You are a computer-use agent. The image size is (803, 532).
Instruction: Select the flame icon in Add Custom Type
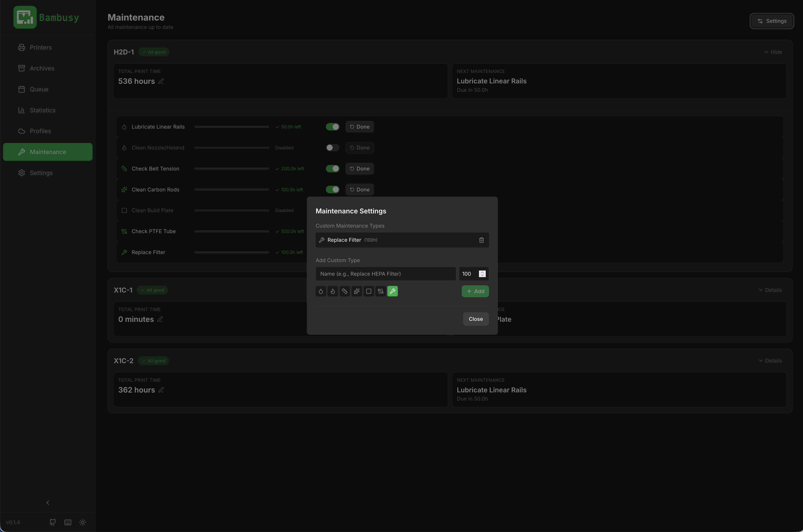333,291
